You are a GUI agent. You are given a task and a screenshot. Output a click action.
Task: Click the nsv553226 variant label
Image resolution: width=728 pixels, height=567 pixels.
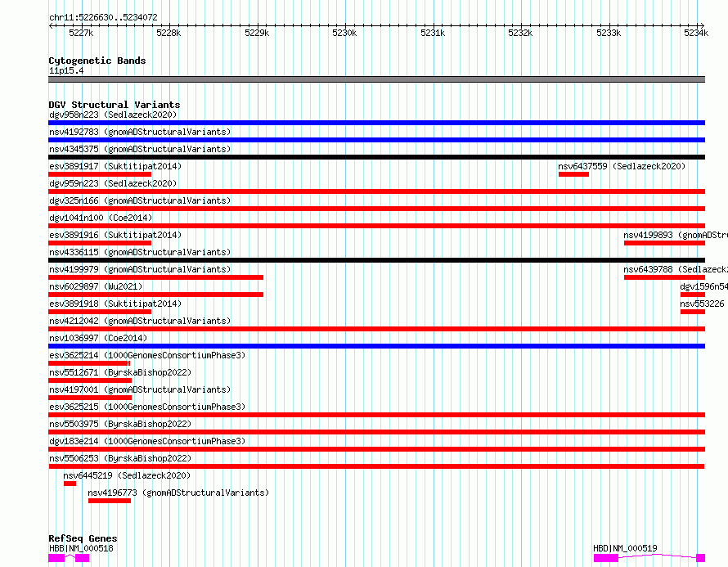click(x=702, y=304)
